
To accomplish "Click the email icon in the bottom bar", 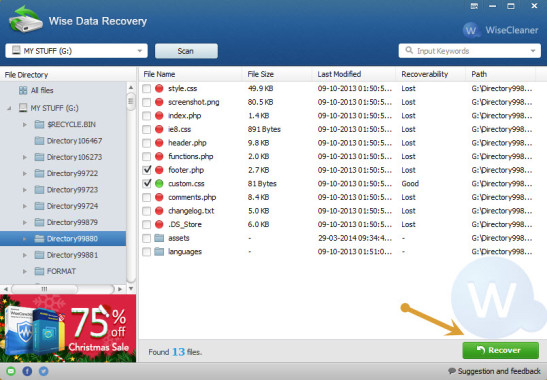I will tap(11, 371).
